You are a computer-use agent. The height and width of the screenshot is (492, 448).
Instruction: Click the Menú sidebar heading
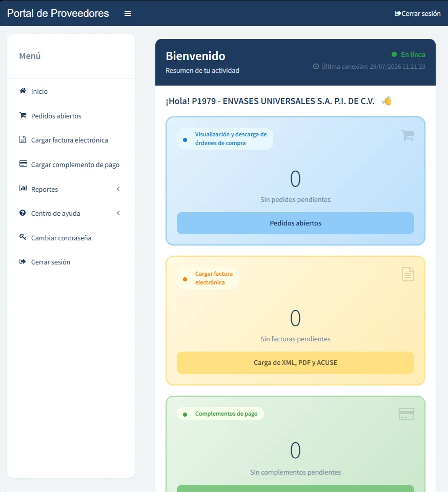click(30, 56)
